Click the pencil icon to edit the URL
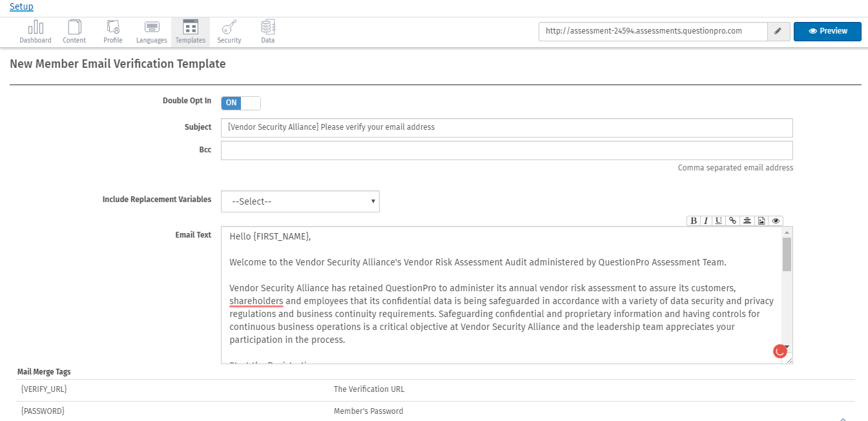 [778, 31]
